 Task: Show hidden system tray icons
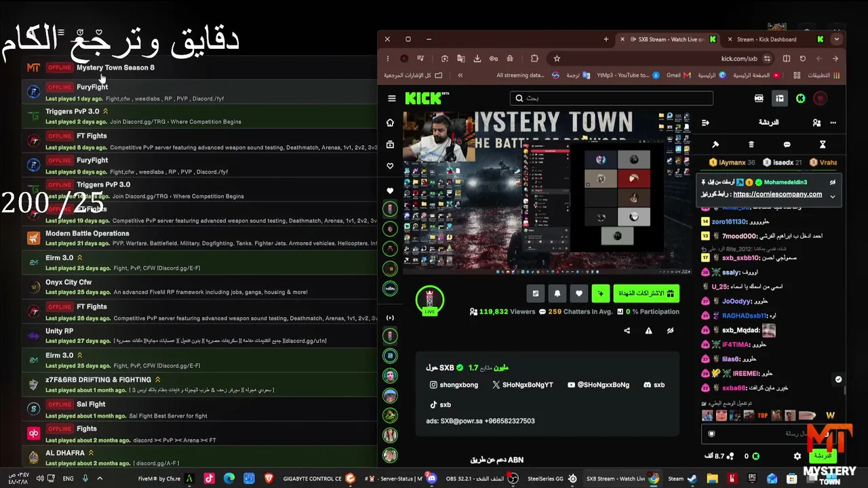99,479
